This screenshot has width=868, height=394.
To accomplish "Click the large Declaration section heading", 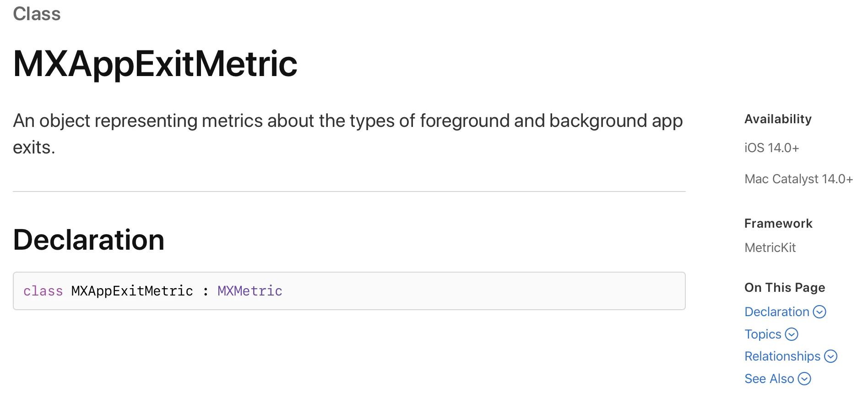I will coord(89,240).
